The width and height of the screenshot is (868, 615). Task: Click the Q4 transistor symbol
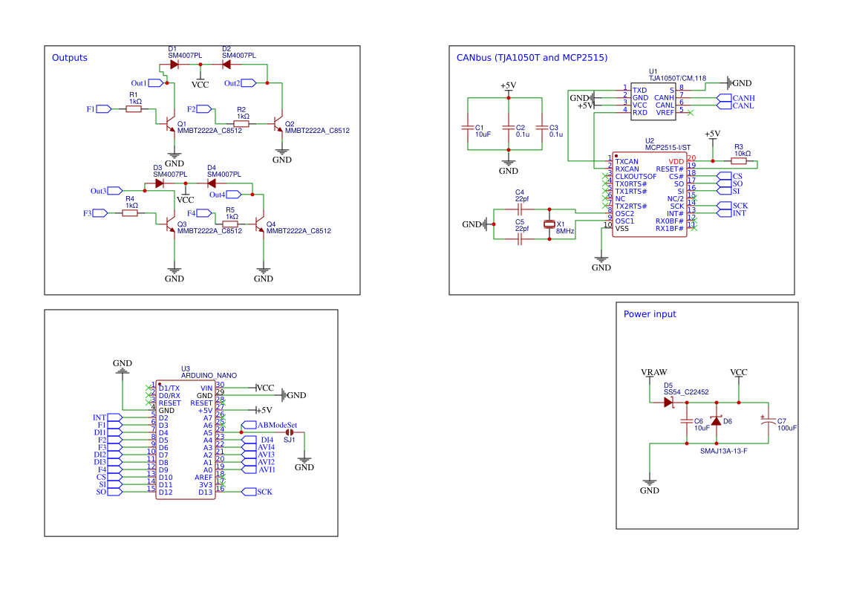[x=260, y=224]
